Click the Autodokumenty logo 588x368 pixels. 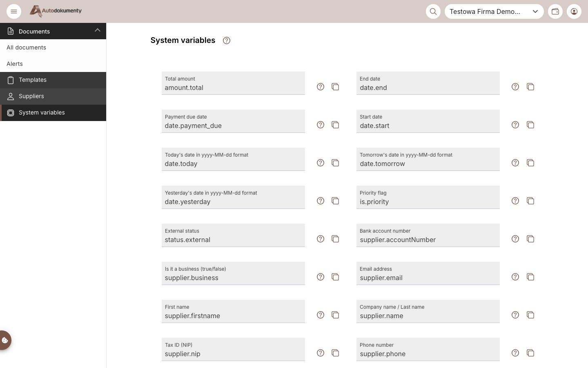56,11
